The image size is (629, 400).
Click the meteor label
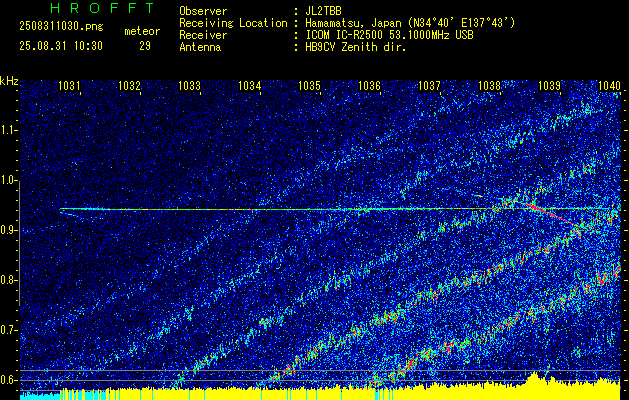[x=142, y=31]
